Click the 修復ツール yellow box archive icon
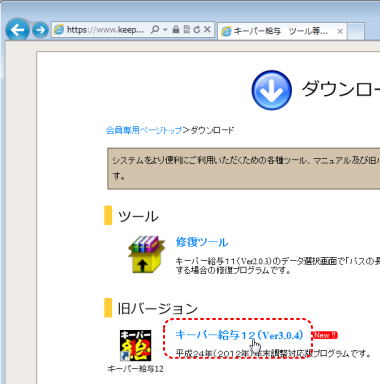Screen dimensions: 380x384 pyautogui.click(x=147, y=254)
